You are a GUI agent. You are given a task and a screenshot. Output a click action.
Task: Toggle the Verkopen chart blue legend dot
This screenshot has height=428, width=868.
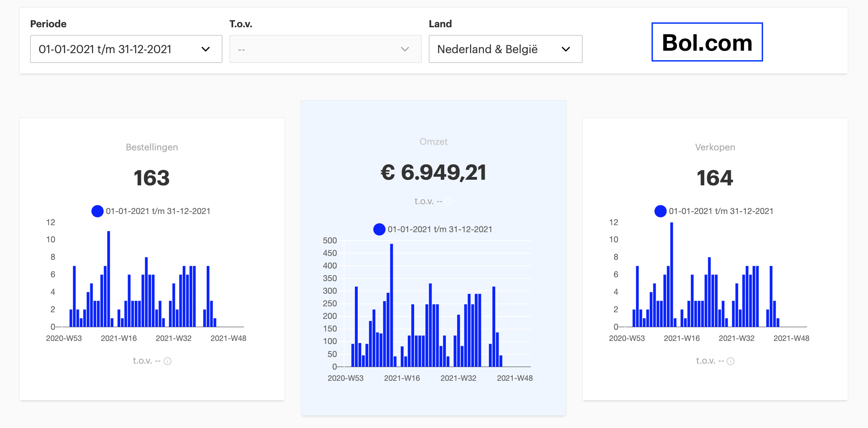[x=660, y=211]
